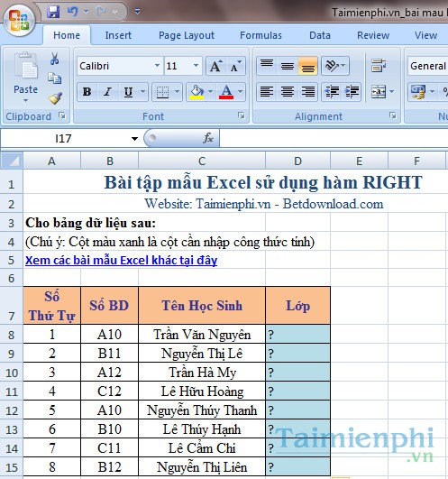Switch to the Home tab
The width and height of the screenshot is (448, 479).
[67, 35]
